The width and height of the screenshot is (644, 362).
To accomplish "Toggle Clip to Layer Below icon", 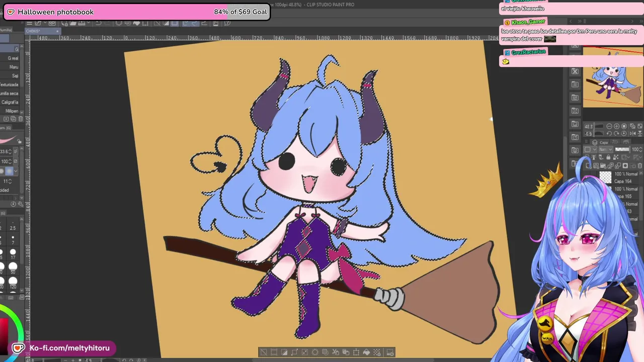I will pyautogui.click(x=587, y=157).
